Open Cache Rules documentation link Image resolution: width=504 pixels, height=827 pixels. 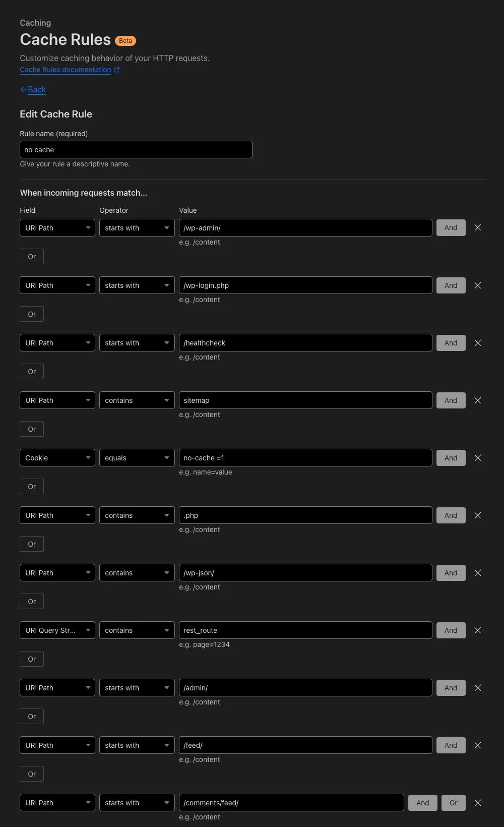coord(66,70)
